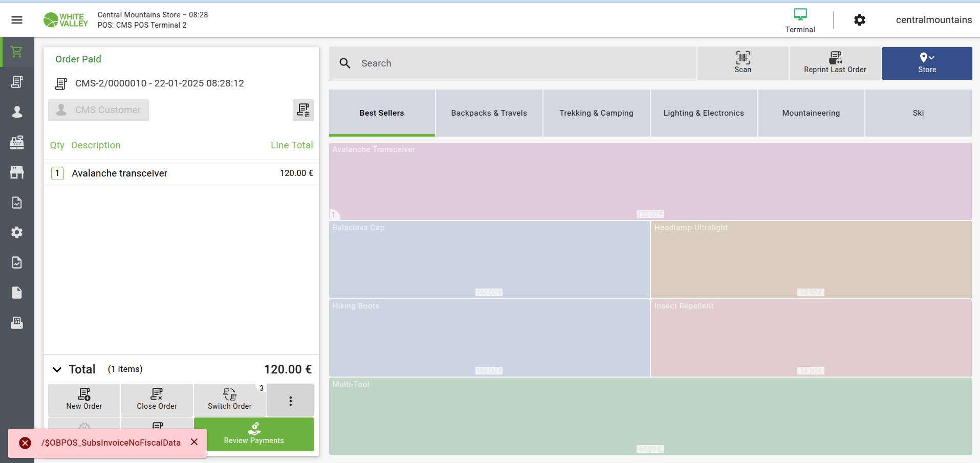Click the storefront sidebar icon
This screenshot has width=980, height=463.
(17, 172)
